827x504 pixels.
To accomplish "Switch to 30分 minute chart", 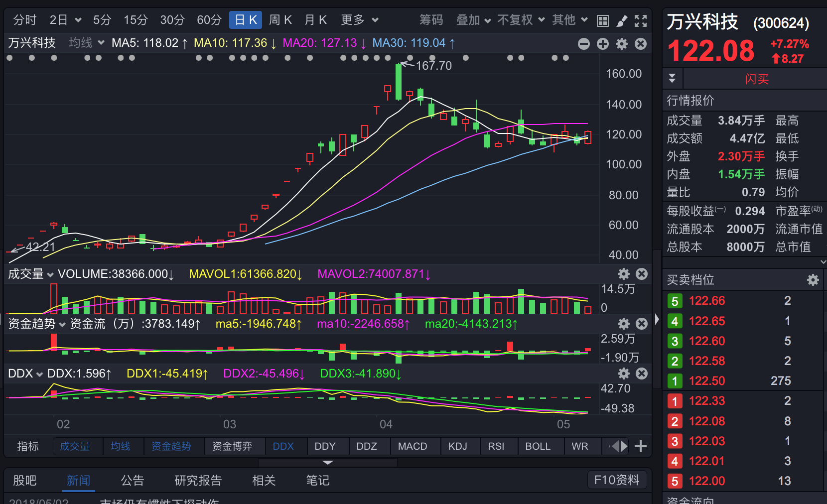I will [x=172, y=20].
